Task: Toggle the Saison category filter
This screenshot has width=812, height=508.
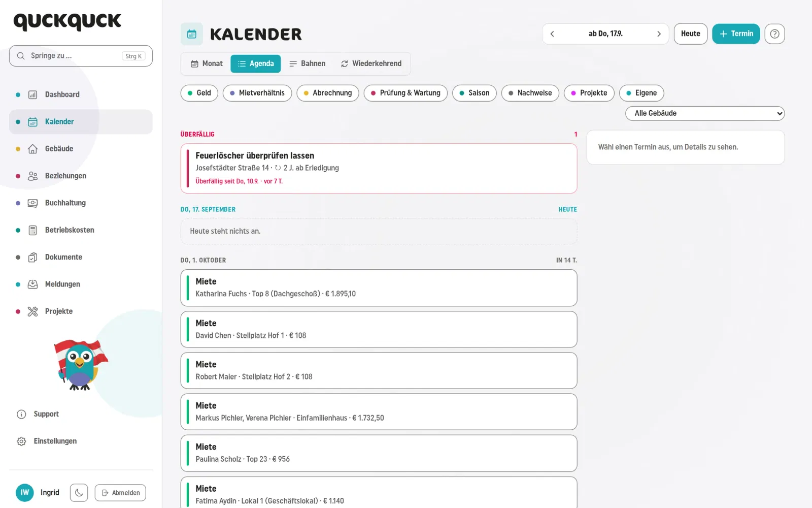Action: [475, 93]
